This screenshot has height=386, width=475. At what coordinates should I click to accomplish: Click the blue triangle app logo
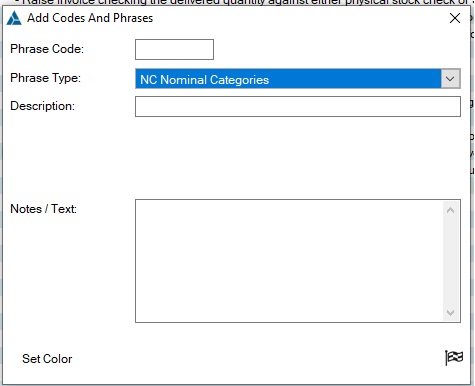[14, 18]
